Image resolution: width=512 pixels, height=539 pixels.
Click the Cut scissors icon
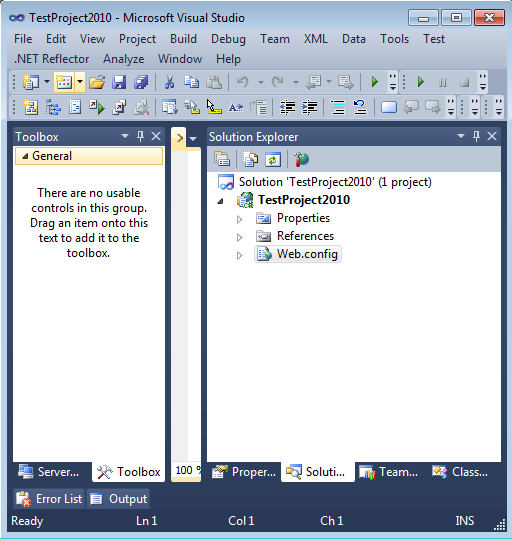point(169,82)
